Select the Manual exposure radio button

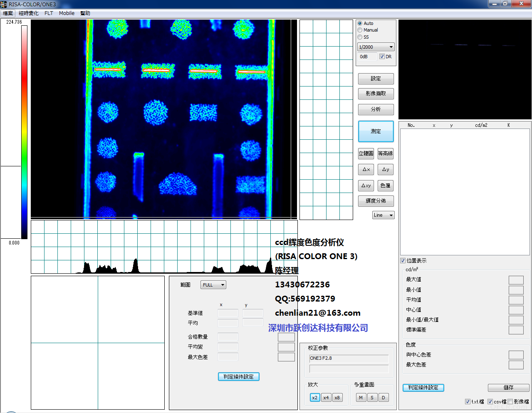(360, 30)
